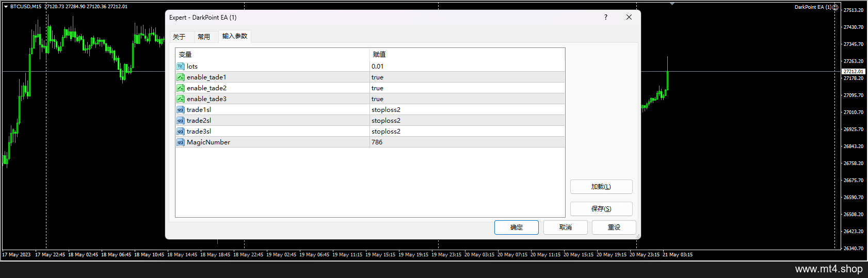Click the 重设 reset button
This screenshot has width=868, height=278.
click(x=614, y=227)
